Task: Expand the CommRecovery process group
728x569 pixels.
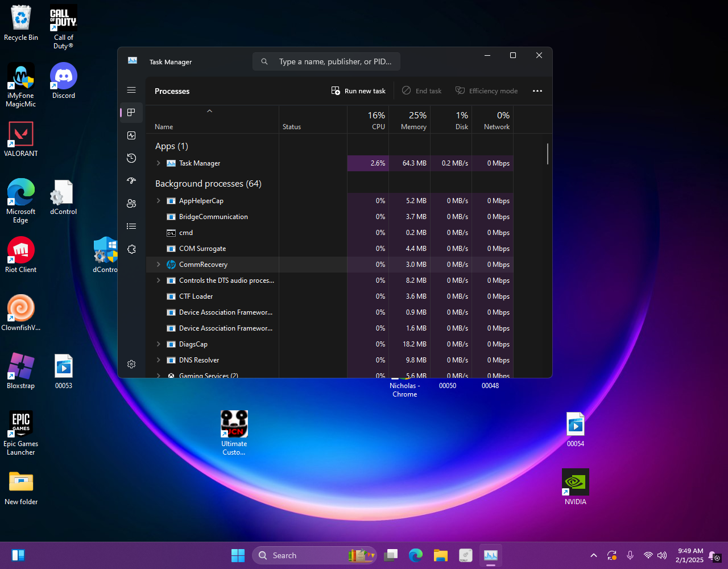Action: tap(159, 265)
